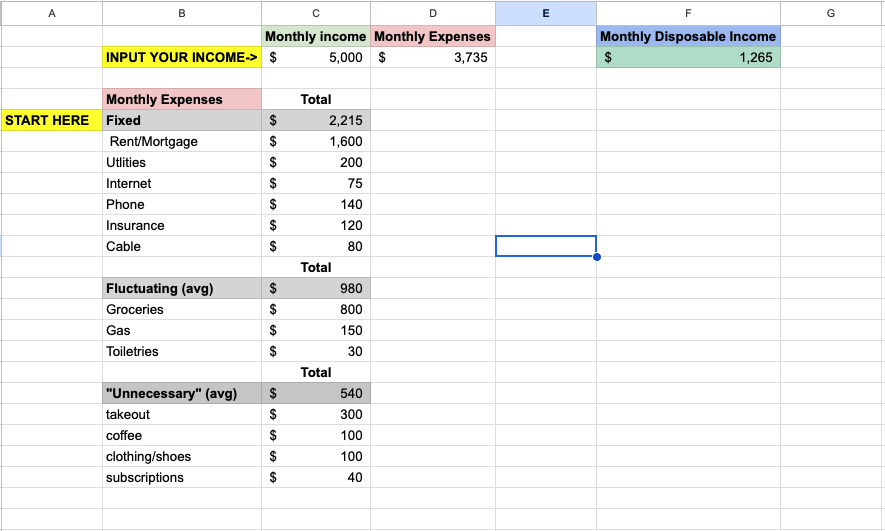Screen dimensions: 885x531
Task: Click the Fixed total 2,215 cell
Action: [316, 120]
